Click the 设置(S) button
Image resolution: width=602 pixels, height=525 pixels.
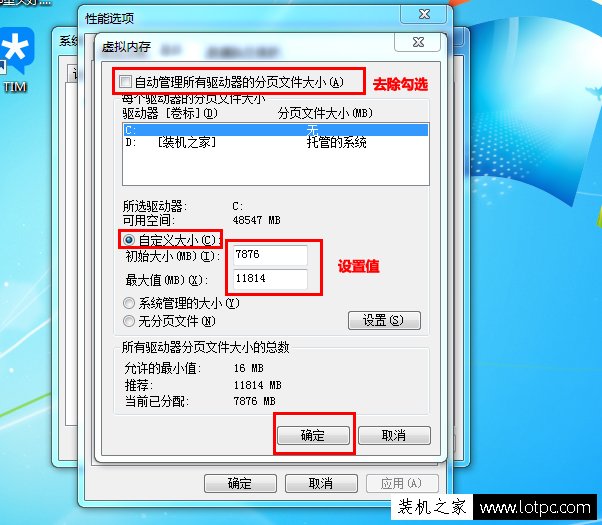[x=384, y=320]
